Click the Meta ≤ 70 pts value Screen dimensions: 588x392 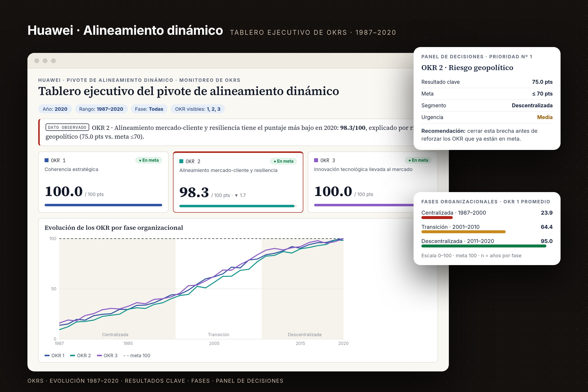542,94
